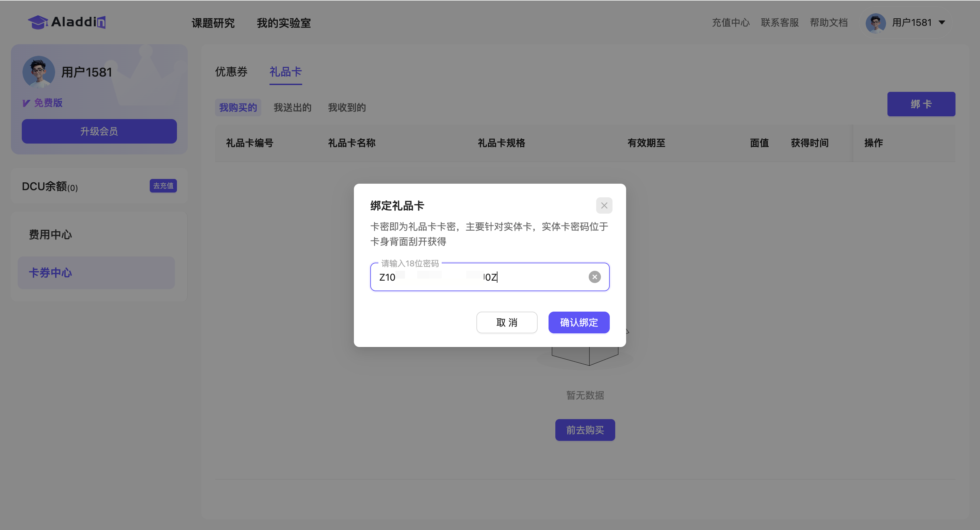This screenshot has width=980, height=530.
Task: Open 费用中心 in the sidebar
Action: [x=50, y=235]
